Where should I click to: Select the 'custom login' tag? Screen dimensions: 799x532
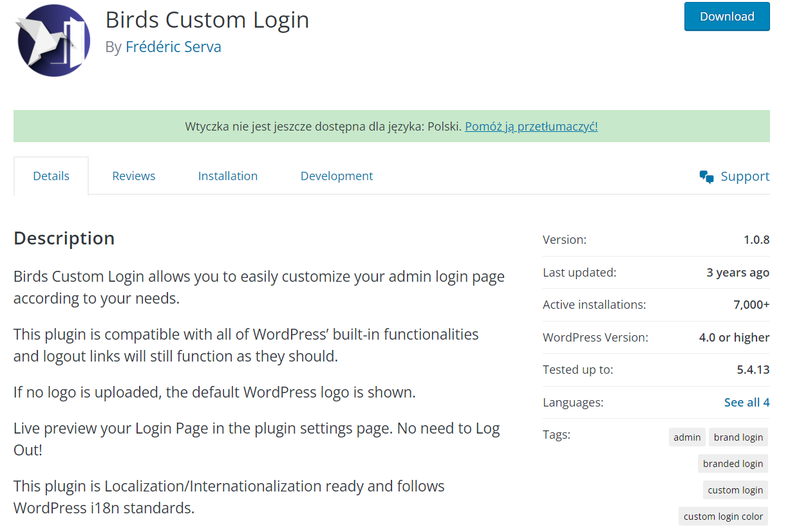735,490
